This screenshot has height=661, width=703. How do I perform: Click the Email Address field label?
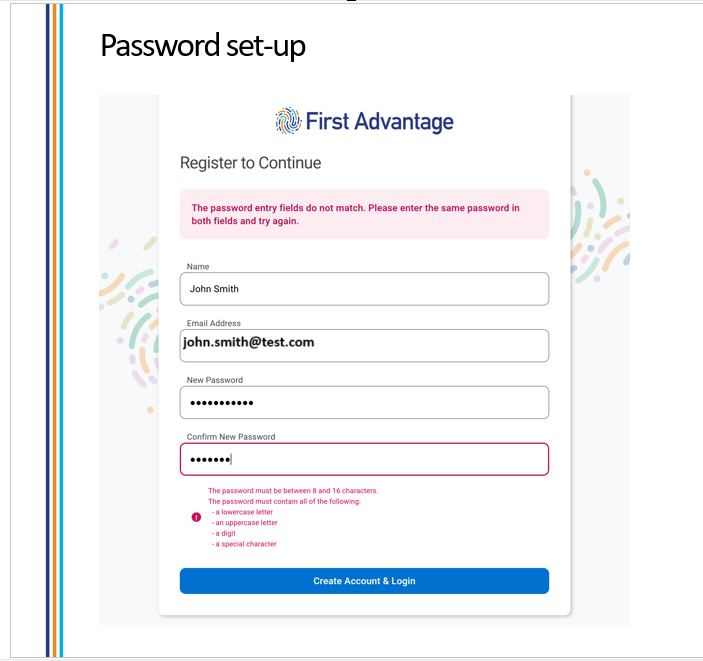(214, 324)
